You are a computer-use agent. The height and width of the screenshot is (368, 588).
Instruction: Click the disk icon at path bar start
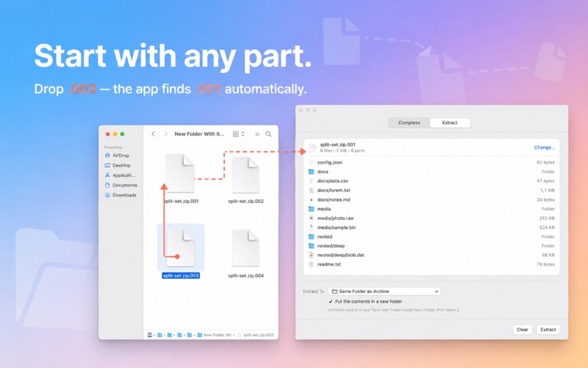150,335
